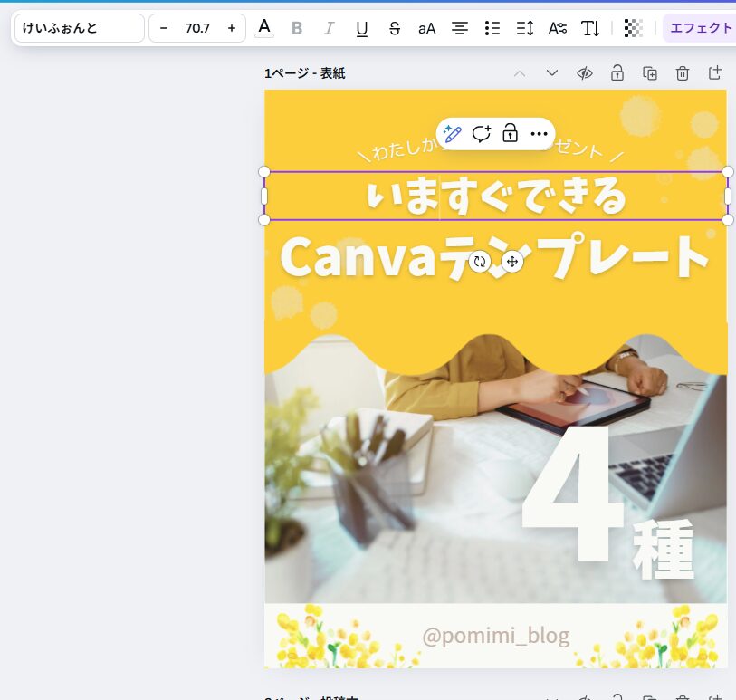Screen dimensions: 736x700
Task: Add a new page after page 1
Action: tap(715, 73)
